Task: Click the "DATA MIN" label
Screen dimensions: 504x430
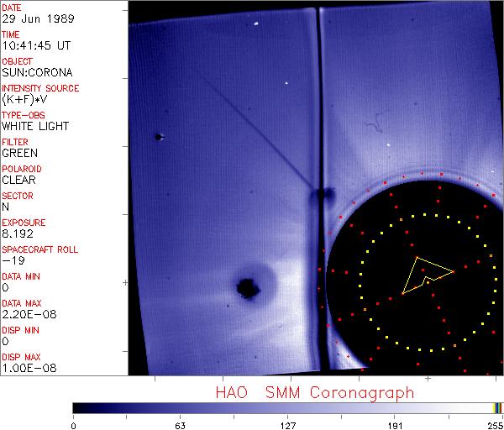Action: coord(21,276)
